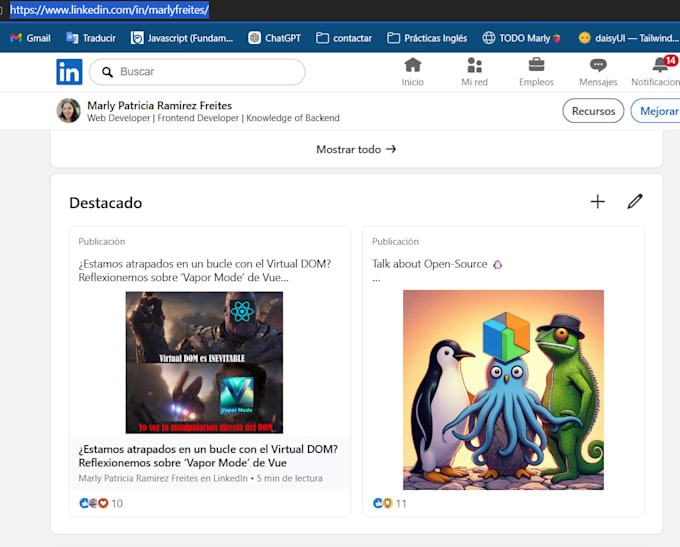View the 11 reactions on Open-Source post
680x547 pixels.
click(x=389, y=503)
